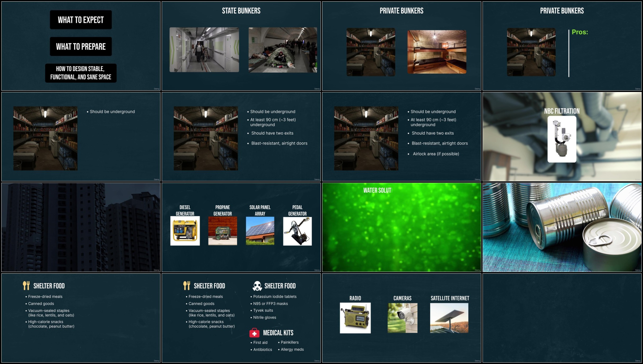Viewport: 643px width, 364px height.
Task: Select the "Nitrile gloves" bullet
Action: coord(265,317)
